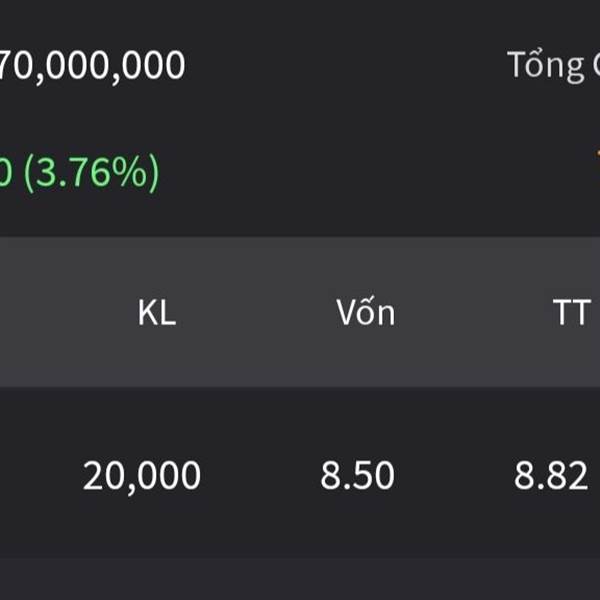Tap the green 0 before the percentage
Viewport: 600px width, 600px height.
tap(6, 173)
